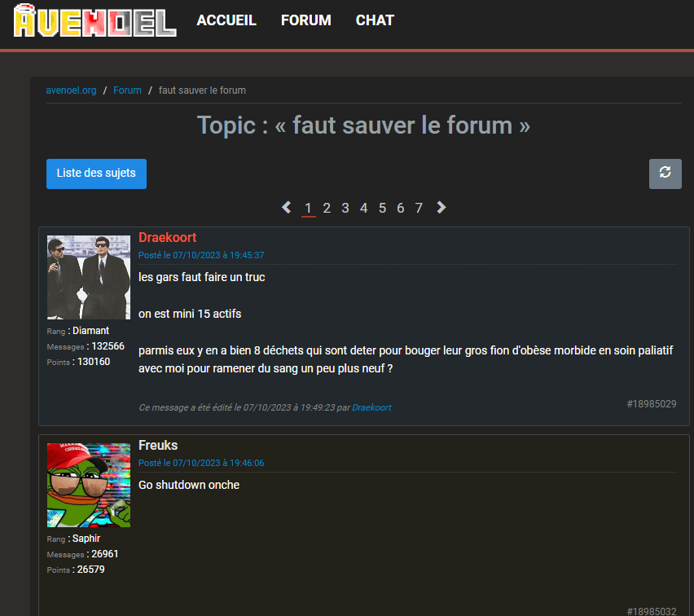Open Draekoort's profile from username

point(167,237)
